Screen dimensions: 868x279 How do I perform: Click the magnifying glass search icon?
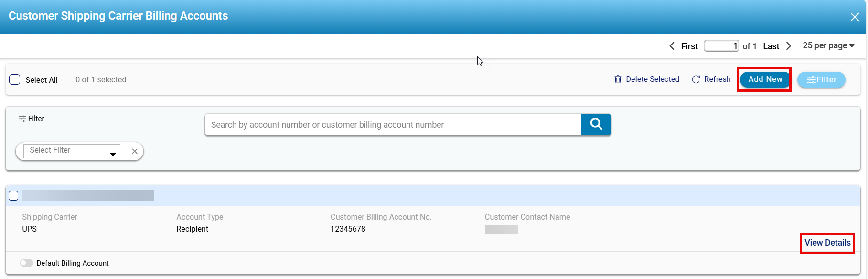click(x=596, y=124)
